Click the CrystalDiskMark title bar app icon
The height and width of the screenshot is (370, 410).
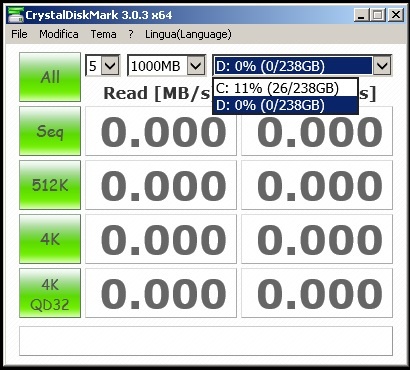click(x=15, y=15)
